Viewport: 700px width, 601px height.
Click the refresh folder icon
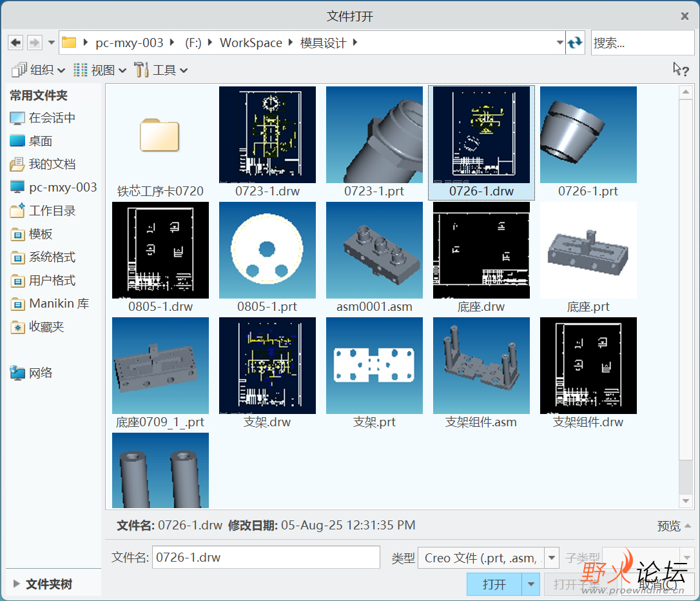pos(575,43)
